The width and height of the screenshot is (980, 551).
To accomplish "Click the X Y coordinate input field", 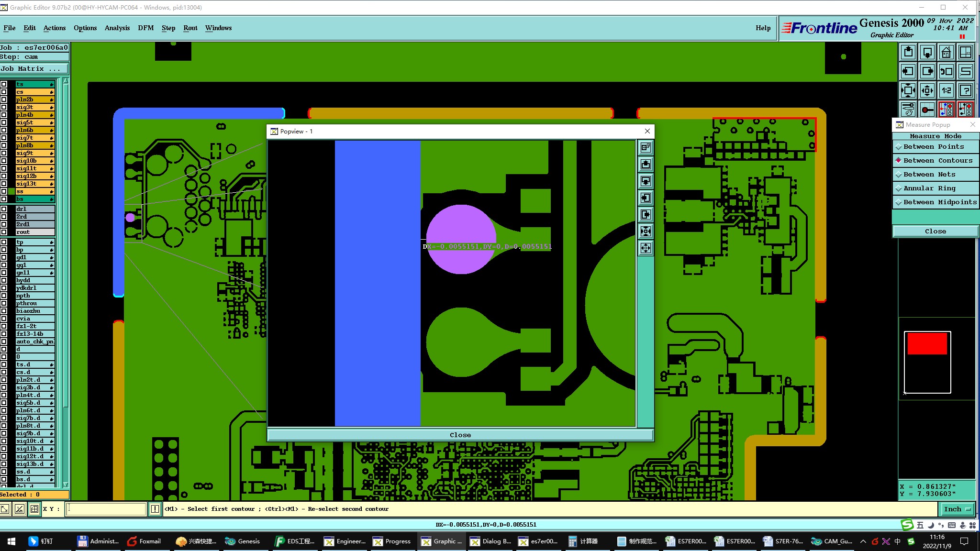I will click(106, 509).
